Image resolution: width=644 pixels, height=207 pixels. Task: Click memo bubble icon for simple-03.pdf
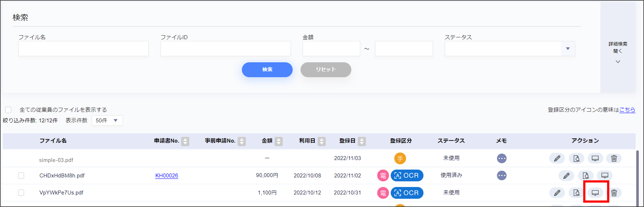pos(501,158)
